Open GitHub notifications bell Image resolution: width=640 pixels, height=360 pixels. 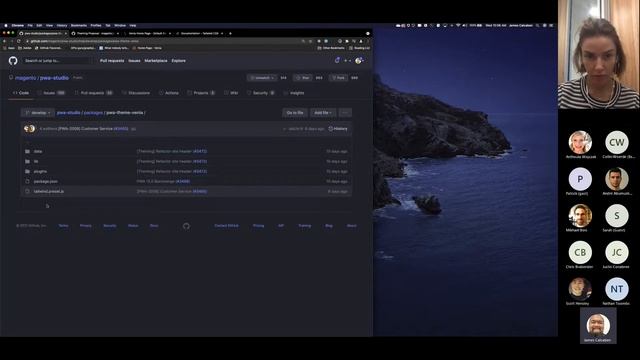click(x=337, y=60)
